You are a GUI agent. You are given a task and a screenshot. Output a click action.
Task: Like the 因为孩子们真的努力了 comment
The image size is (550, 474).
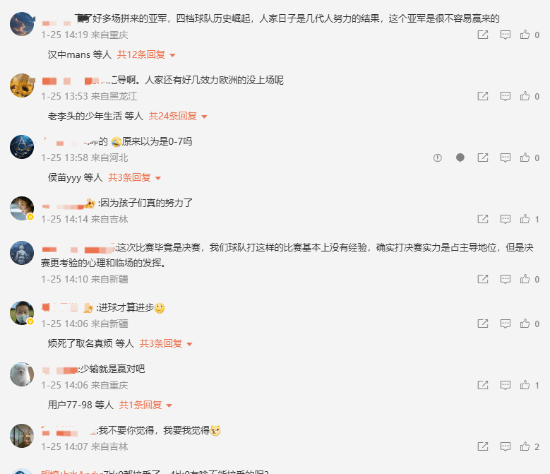[x=525, y=219]
